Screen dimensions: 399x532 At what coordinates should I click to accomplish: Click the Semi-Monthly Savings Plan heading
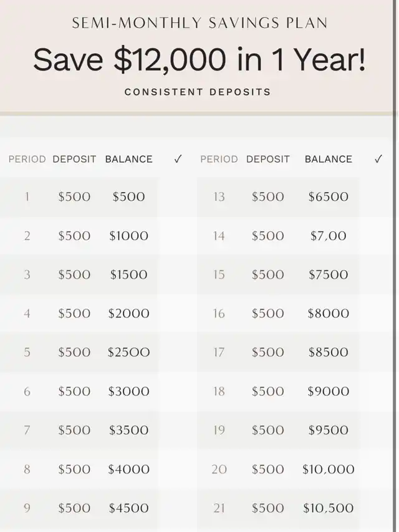pos(199,23)
